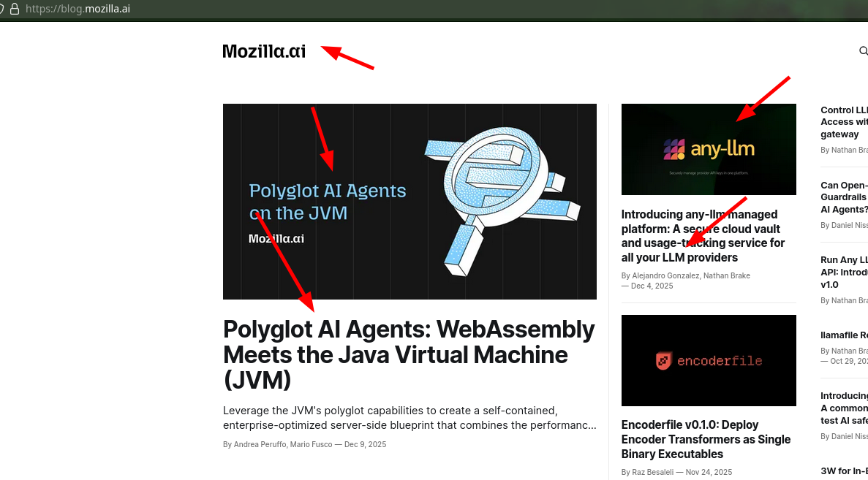The height and width of the screenshot is (480, 868).
Task: Open the 'Run Any LL... v1.0' sidebar article
Action: click(844, 272)
